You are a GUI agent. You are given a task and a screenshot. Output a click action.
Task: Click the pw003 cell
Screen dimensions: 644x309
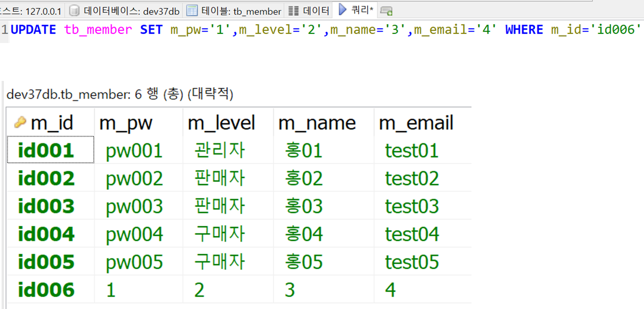click(x=138, y=206)
